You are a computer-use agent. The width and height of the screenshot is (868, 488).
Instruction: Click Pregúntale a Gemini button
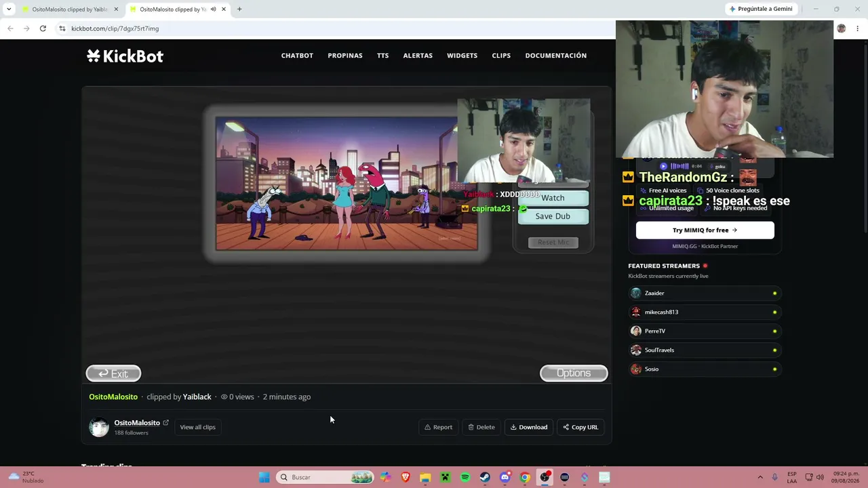click(x=761, y=9)
